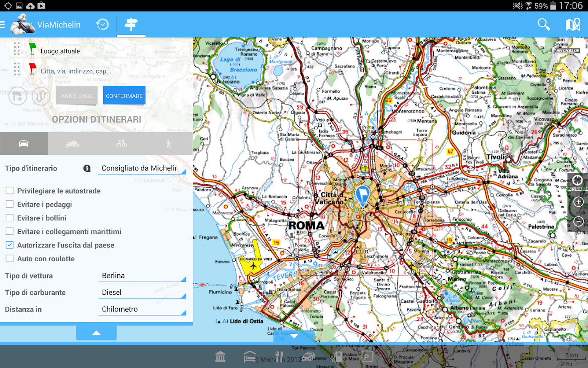Grab the drag handle beside destination field
Image resolution: width=588 pixels, height=368 pixels.
[17, 69]
